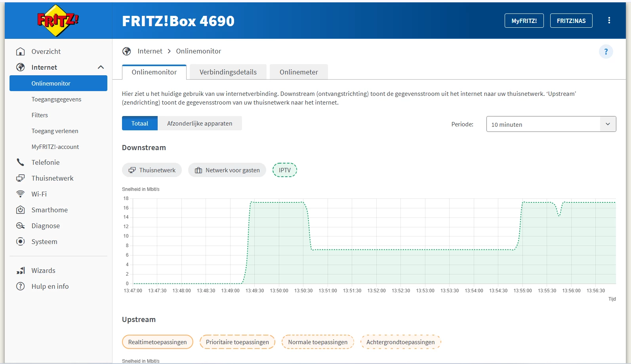Select the Onlinemonitor tab
631x364 pixels.
(x=154, y=72)
